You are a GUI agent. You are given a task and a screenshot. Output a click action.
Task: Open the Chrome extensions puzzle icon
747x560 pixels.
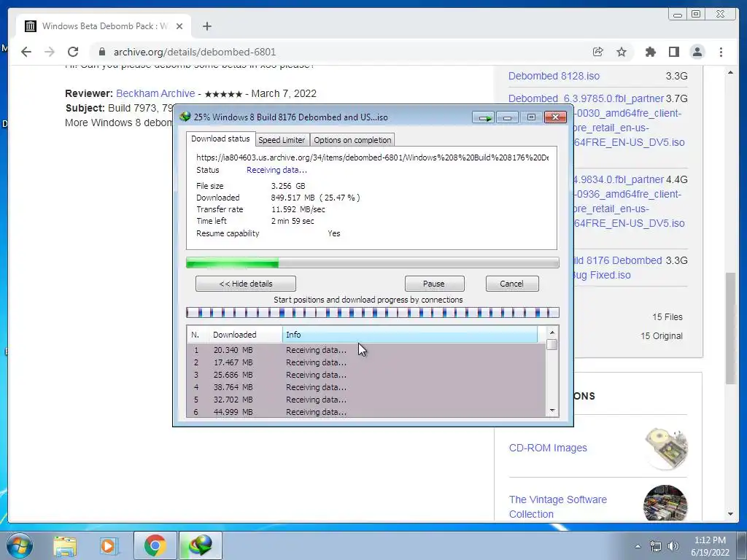[650, 52]
